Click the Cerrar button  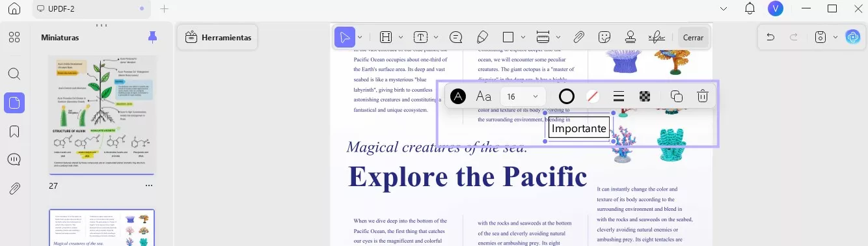point(693,37)
